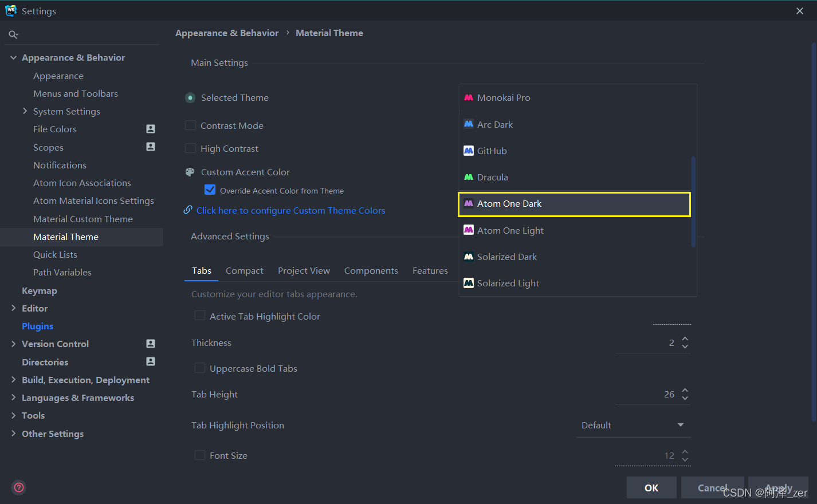Expand the Version Control section
This screenshot has width=817, height=504.
[x=13, y=344]
